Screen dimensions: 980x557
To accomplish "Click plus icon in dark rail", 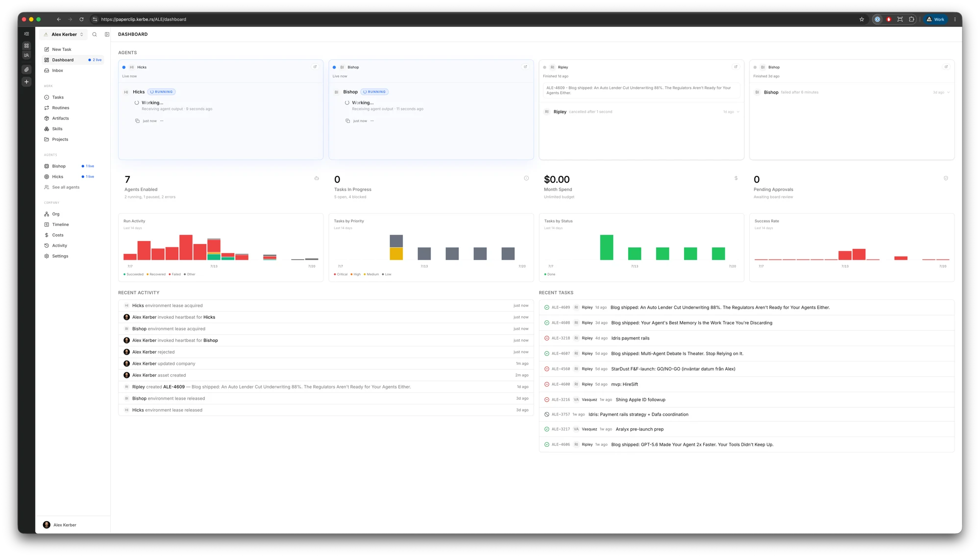I will 26,82.
